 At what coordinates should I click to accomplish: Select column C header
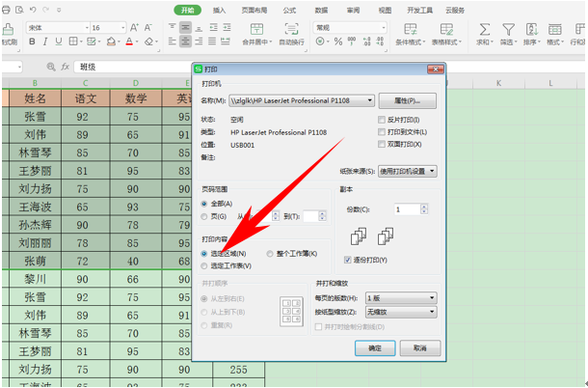click(x=86, y=83)
